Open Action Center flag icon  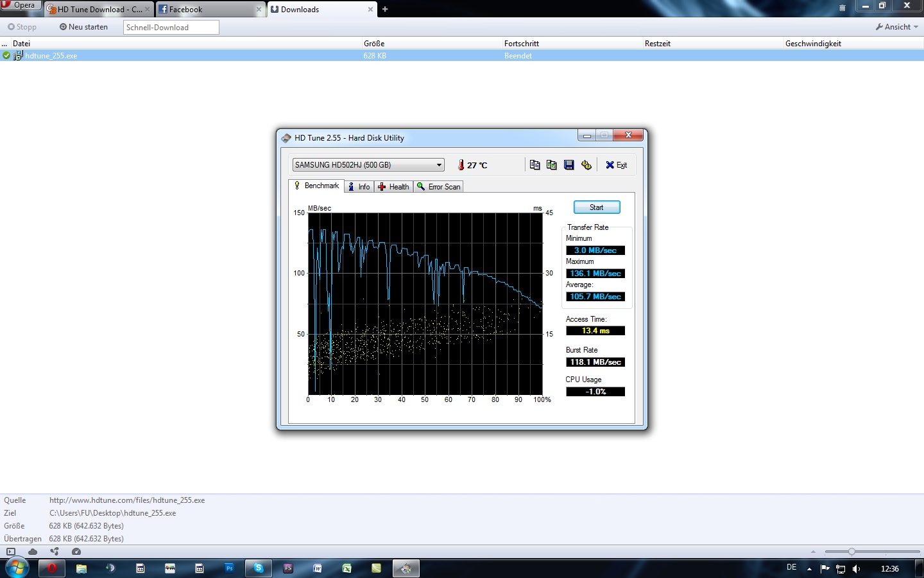pos(825,569)
